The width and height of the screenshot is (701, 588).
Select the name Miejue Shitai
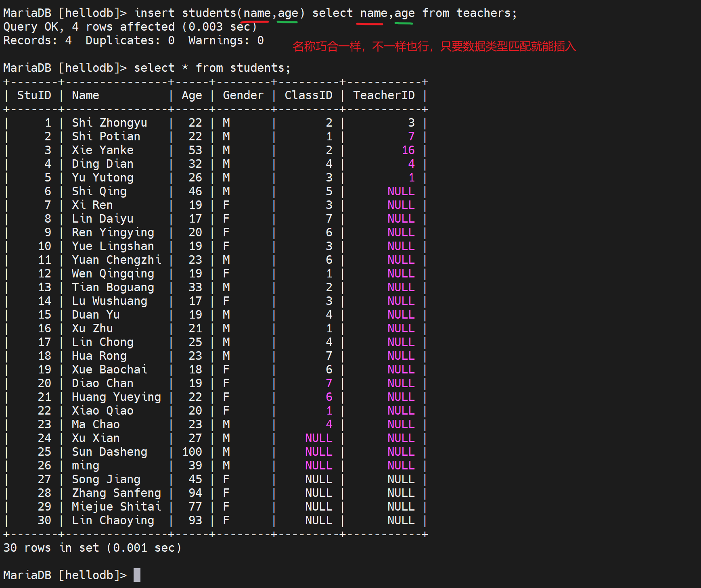click(x=116, y=507)
